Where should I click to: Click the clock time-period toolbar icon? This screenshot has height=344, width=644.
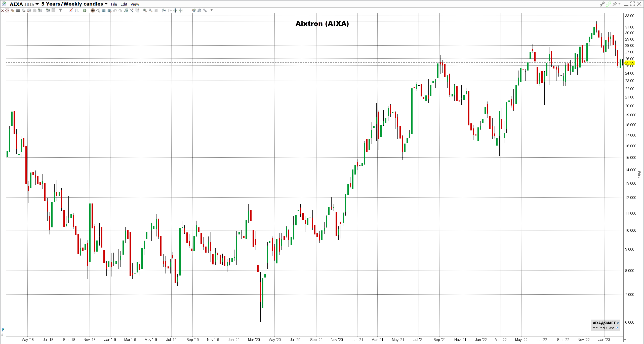pos(29,11)
